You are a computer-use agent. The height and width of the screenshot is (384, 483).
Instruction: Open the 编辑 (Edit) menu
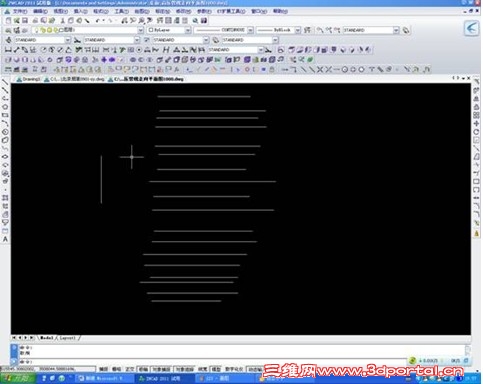click(40, 11)
